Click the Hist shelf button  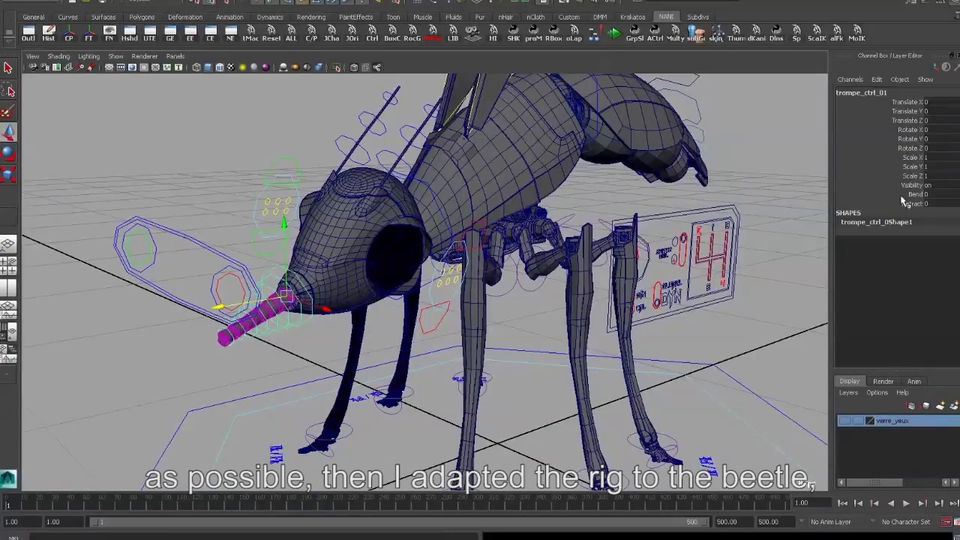pos(49,33)
